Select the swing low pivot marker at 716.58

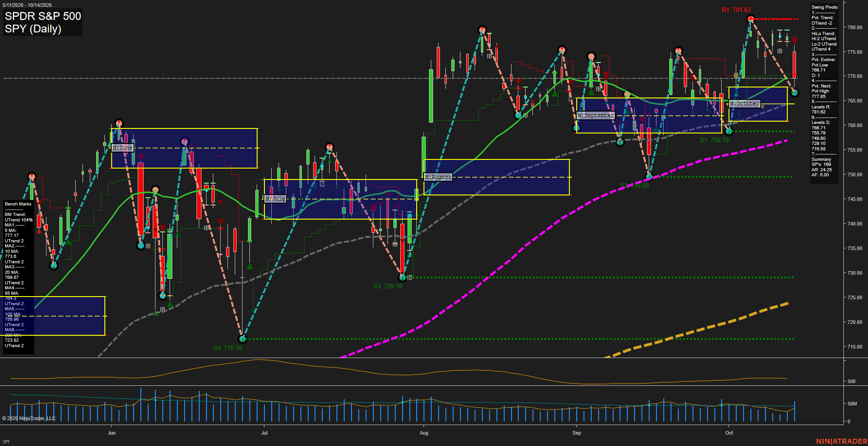pos(243,338)
